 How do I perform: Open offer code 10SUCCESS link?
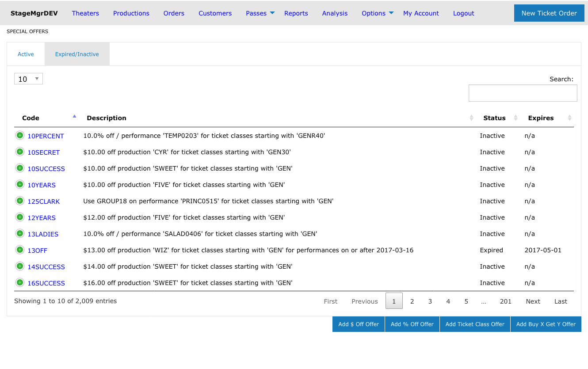pyautogui.click(x=46, y=169)
